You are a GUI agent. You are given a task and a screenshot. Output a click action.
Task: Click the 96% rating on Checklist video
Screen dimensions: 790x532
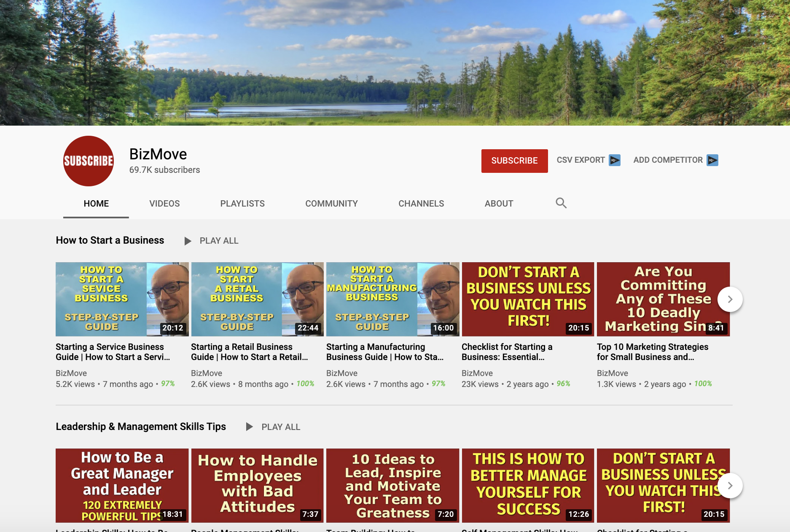[x=563, y=384]
